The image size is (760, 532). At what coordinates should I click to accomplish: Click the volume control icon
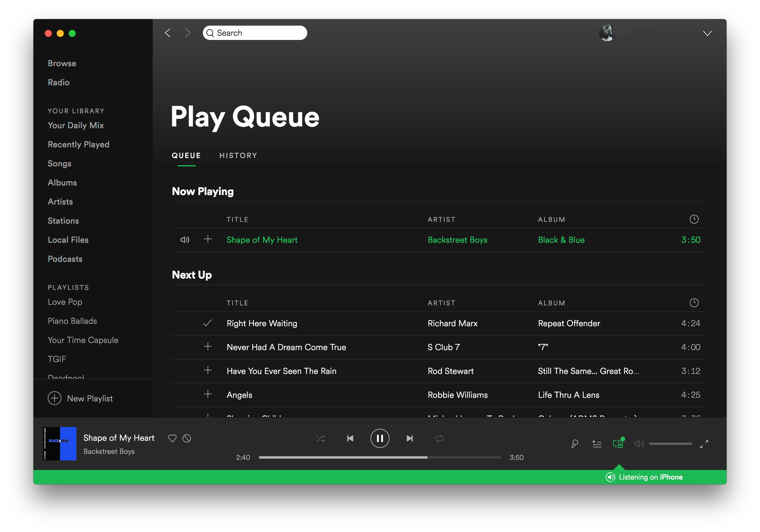point(640,443)
